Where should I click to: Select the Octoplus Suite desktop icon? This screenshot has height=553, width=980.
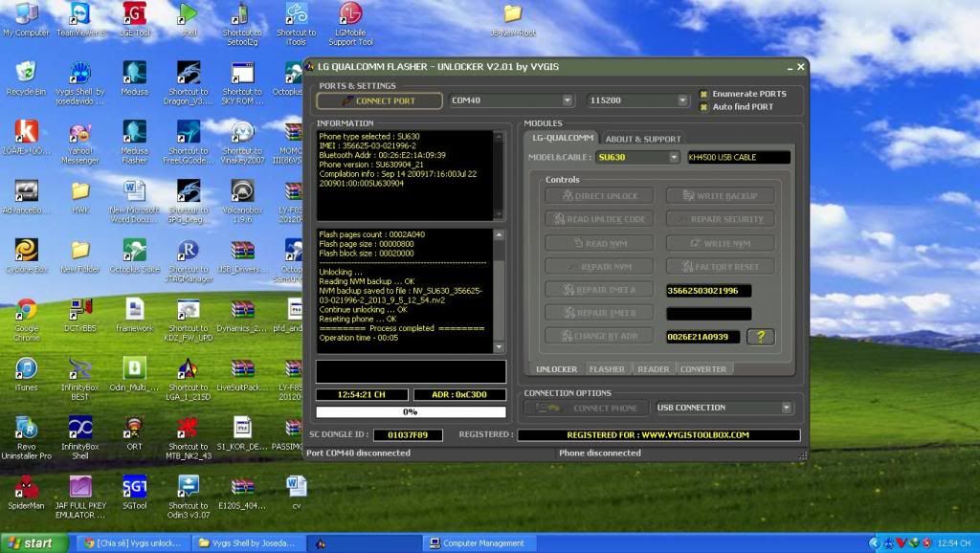point(135,256)
